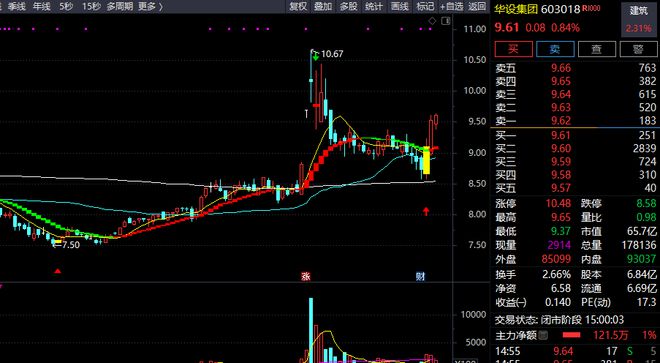The image size is (660, 363).
Task: Click the icon beside 主力净额
Action: coord(543,335)
